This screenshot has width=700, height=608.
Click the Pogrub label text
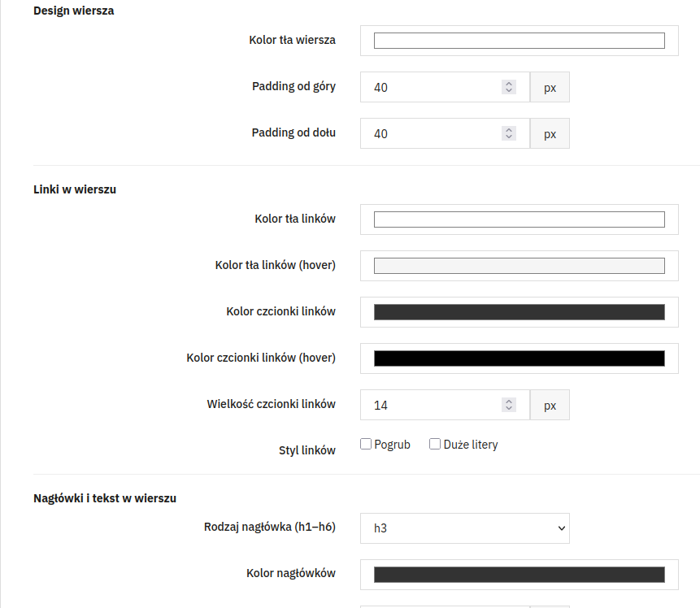pyautogui.click(x=392, y=445)
